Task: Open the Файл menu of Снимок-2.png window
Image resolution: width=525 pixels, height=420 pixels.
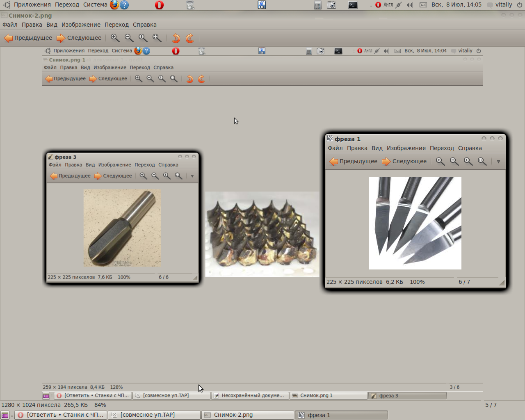Action: (10, 25)
